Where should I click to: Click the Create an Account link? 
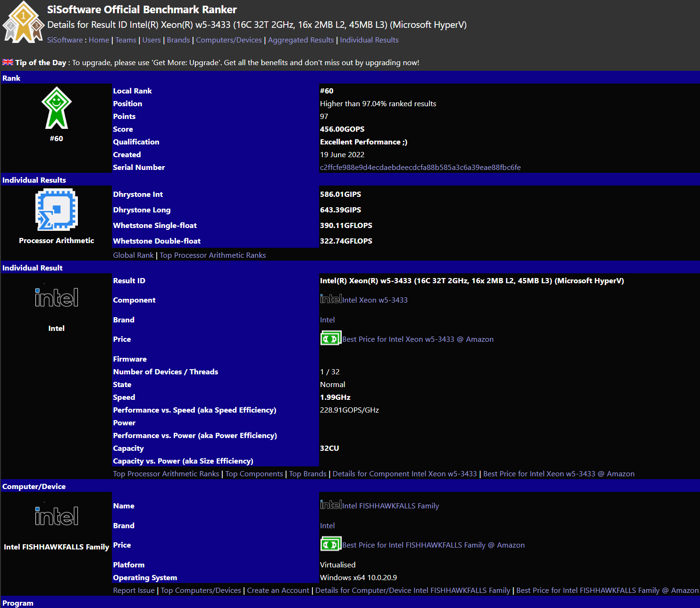pos(278,591)
